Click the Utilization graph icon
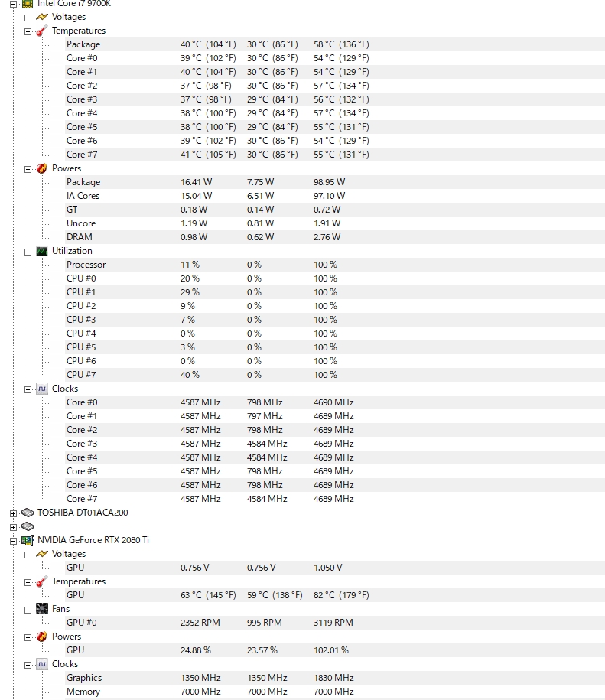Screen dimensions: 605x700 click(42, 251)
